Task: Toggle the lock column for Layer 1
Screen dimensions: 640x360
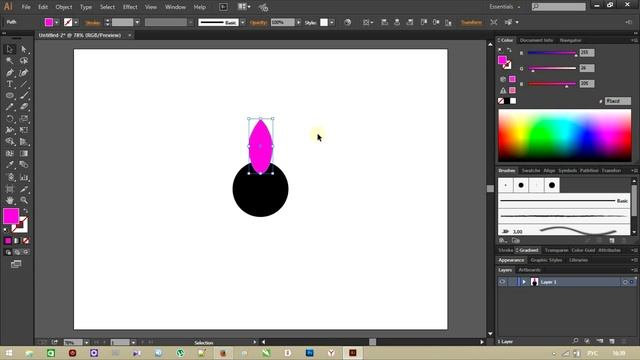Action: (x=512, y=282)
